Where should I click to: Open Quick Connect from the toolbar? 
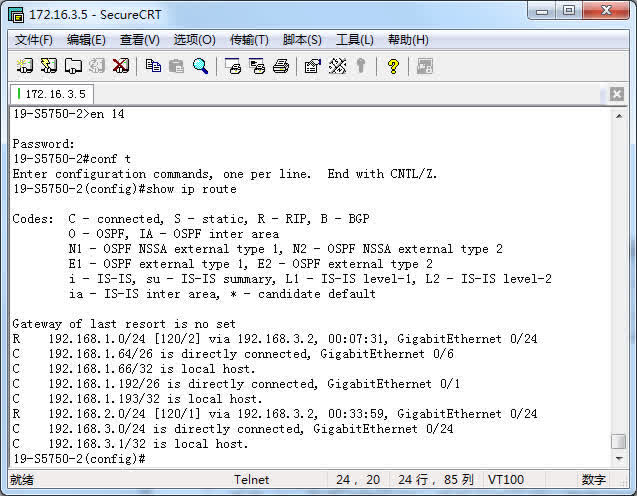tap(48, 66)
